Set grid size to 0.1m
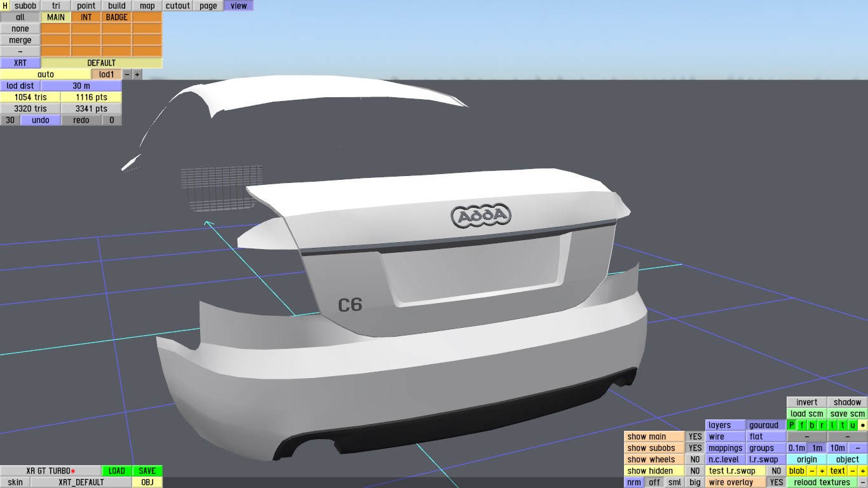The width and height of the screenshot is (868, 488). (x=797, y=448)
